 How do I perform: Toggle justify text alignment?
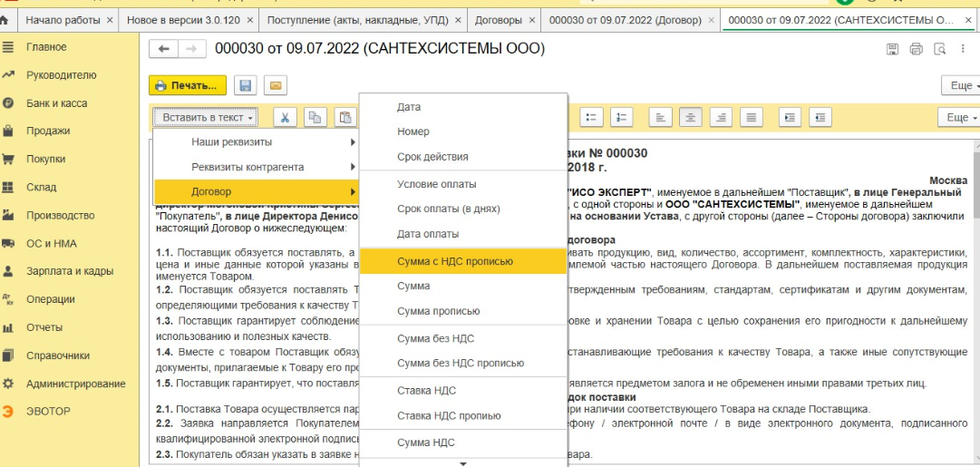(751, 117)
